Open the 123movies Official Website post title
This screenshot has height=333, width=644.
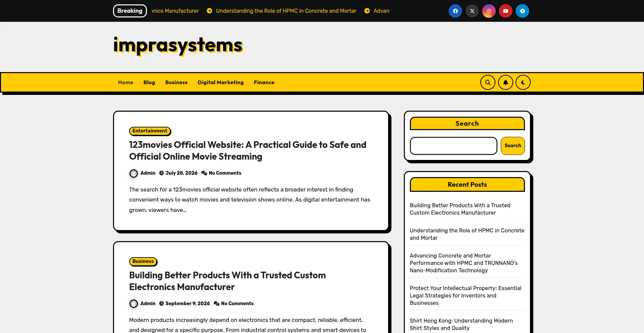coord(248,151)
